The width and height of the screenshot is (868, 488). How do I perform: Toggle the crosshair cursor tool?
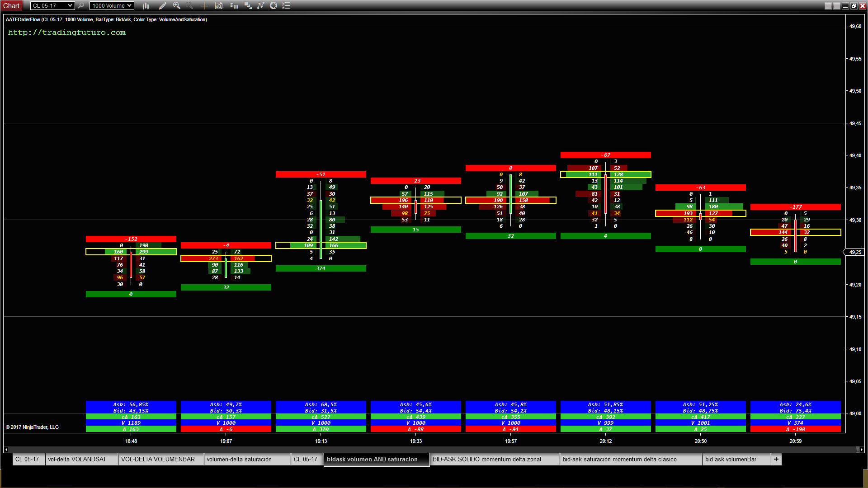(x=204, y=6)
